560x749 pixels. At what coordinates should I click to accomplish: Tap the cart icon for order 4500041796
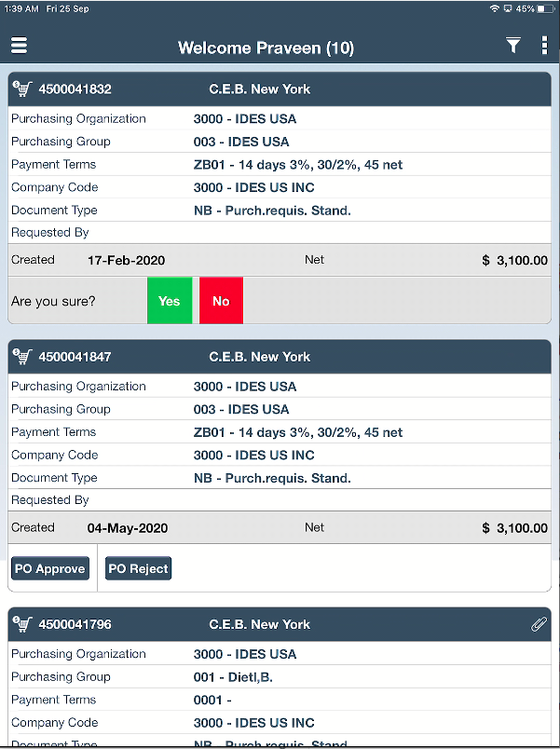22,624
